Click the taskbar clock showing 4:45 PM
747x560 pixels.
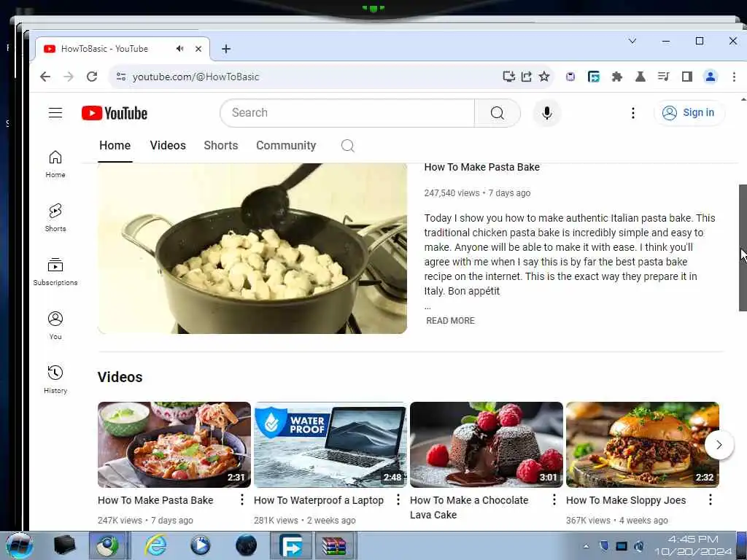pyautogui.click(x=693, y=545)
